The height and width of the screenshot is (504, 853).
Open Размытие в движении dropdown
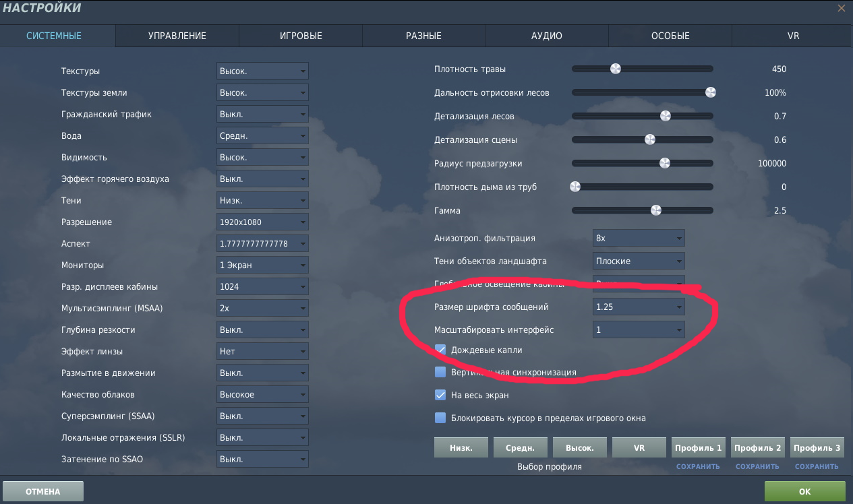click(x=262, y=373)
